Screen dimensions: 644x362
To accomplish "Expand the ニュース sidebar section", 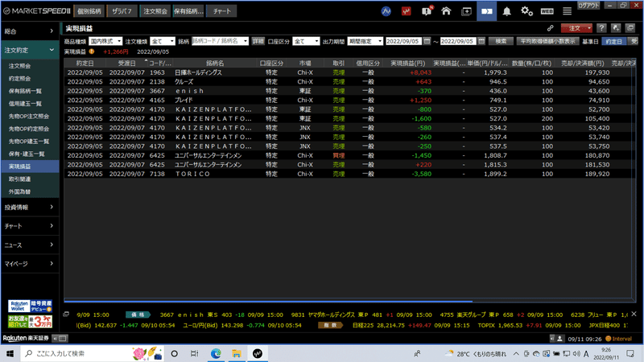I will tap(29, 245).
